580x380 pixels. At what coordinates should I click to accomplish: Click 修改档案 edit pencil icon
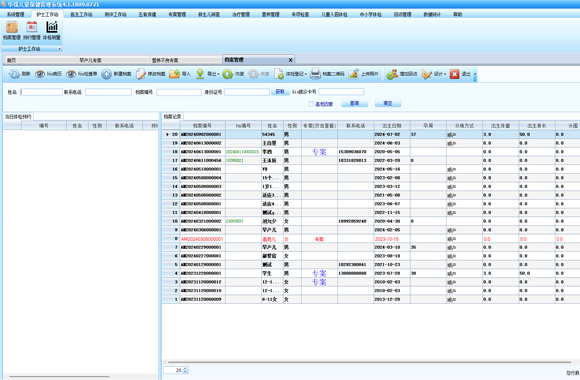click(x=141, y=74)
